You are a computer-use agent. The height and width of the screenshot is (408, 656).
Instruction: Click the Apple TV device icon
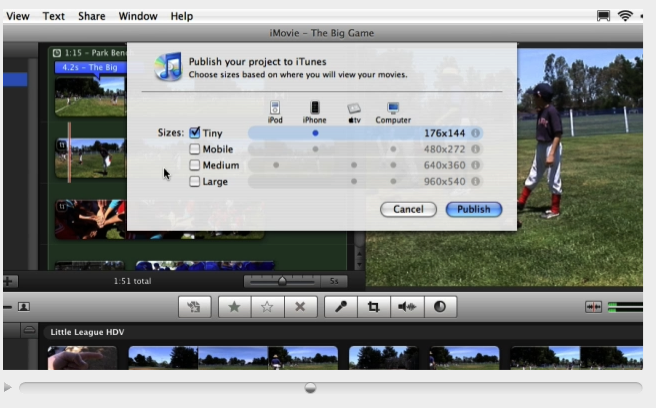[x=354, y=108]
